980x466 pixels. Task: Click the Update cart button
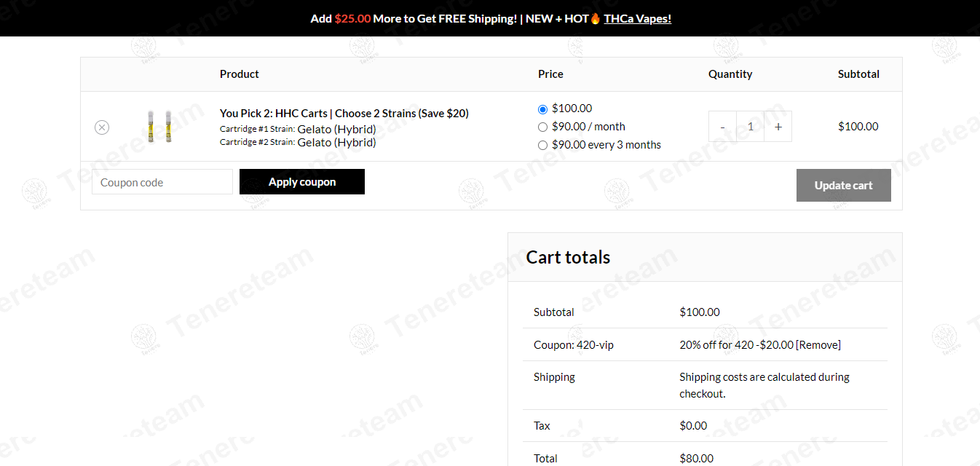coord(843,185)
